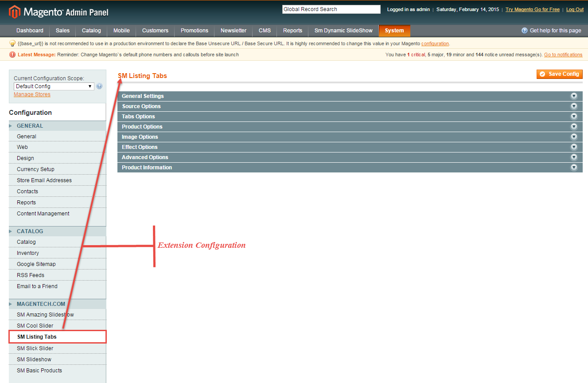Select Currency Setup in the sidebar
Viewport: 588px width, 383px height.
click(x=57, y=169)
